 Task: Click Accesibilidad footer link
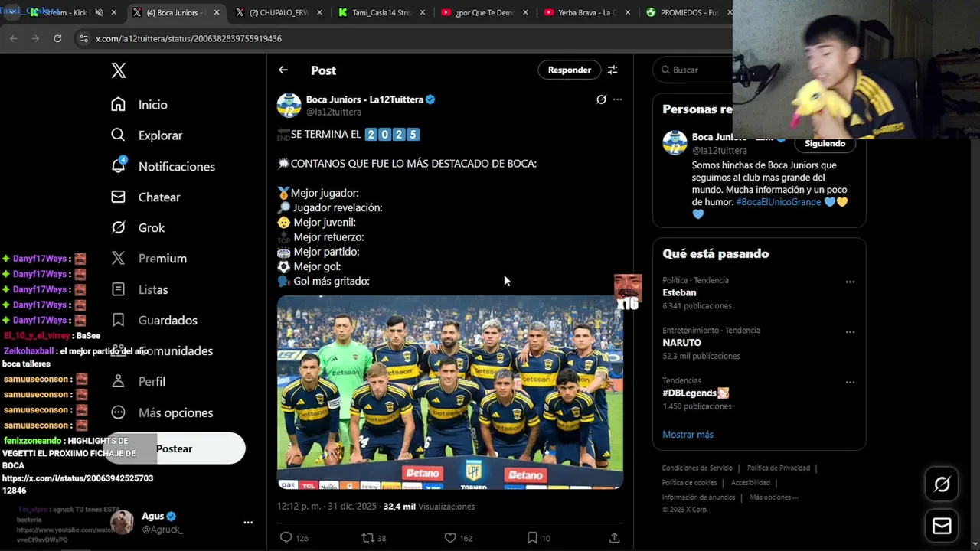point(750,483)
